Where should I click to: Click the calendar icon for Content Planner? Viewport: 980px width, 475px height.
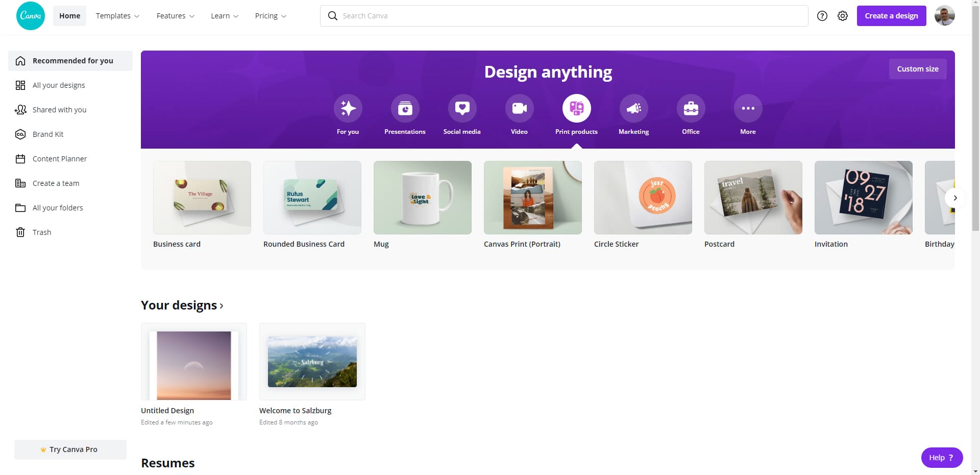click(x=20, y=159)
